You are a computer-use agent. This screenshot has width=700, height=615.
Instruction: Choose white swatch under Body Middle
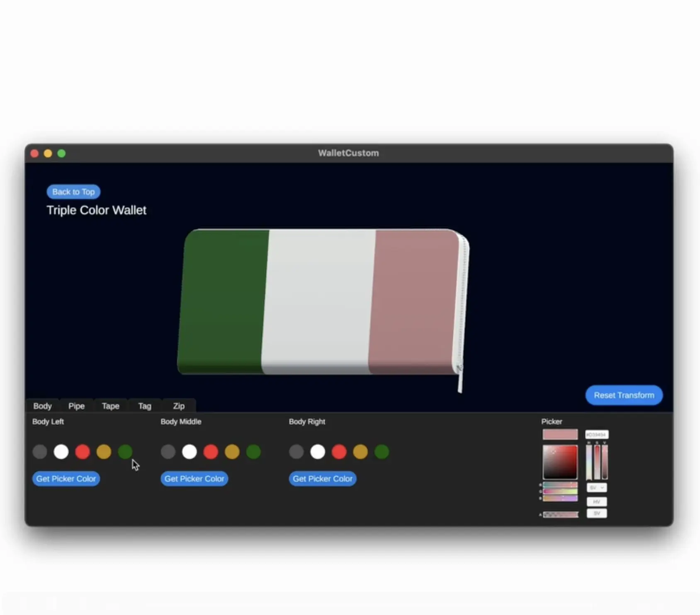pos(190,452)
